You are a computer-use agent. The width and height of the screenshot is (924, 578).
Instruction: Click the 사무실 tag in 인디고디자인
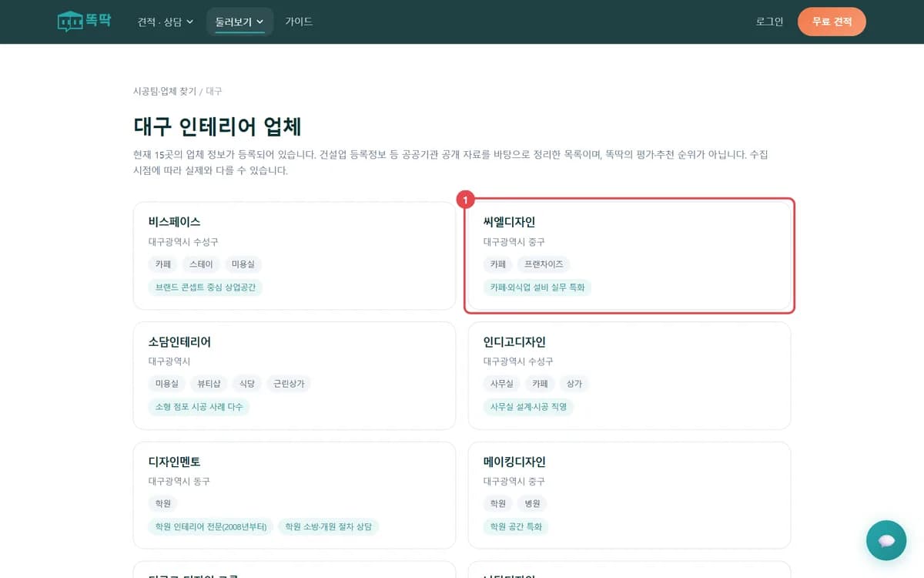click(502, 384)
